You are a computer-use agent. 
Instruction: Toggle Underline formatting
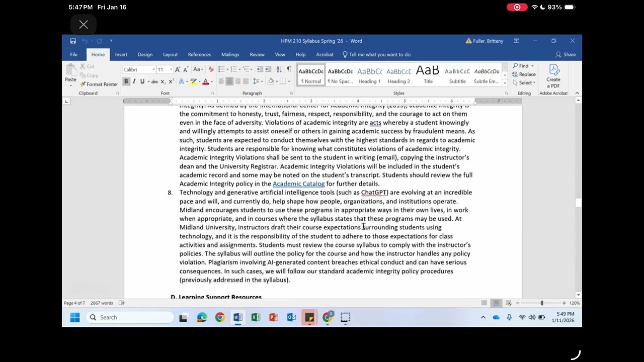(142, 81)
